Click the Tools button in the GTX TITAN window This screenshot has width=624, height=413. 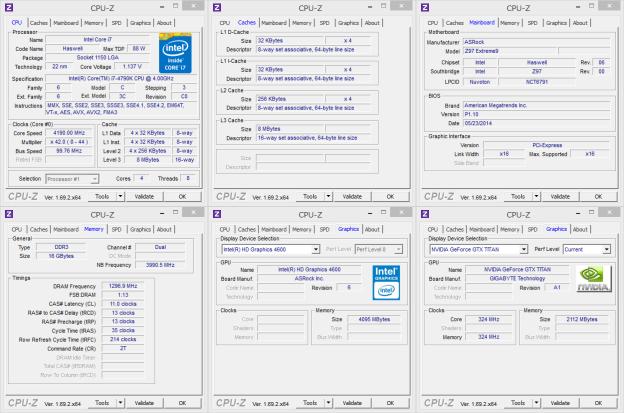click(x=518, y=403)
